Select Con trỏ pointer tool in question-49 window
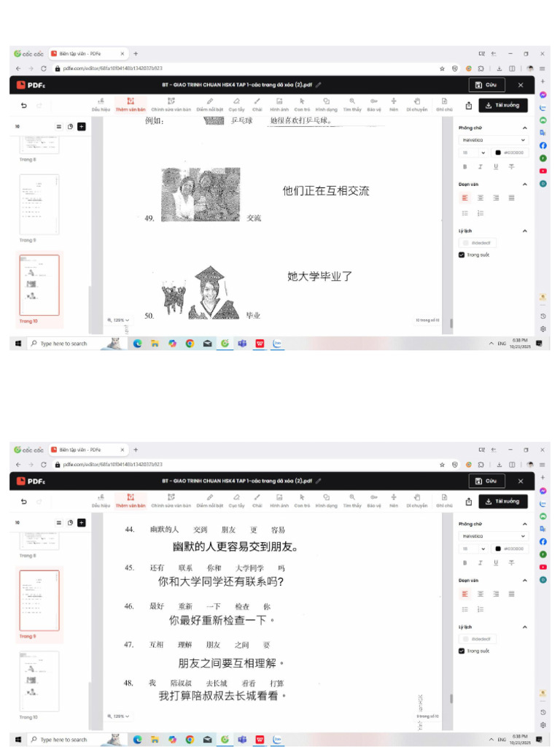The height and width of the screenshot is (747, 560). [302, 104]
